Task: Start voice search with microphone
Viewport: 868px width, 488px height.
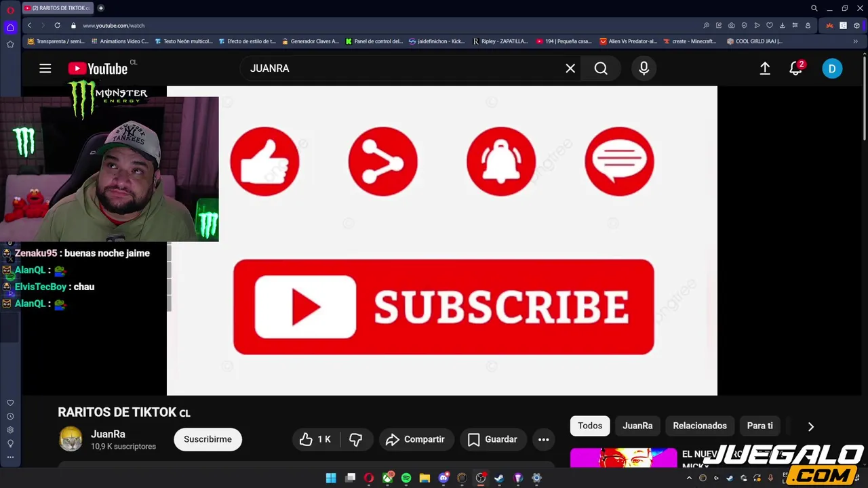Action: tap(644, 68)
